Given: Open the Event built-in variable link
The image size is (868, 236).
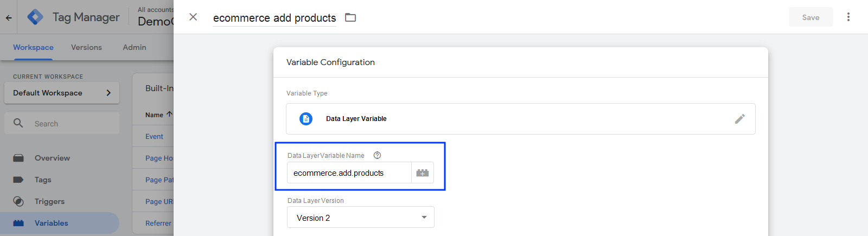Looking at the screenshot, I should 154,137.
